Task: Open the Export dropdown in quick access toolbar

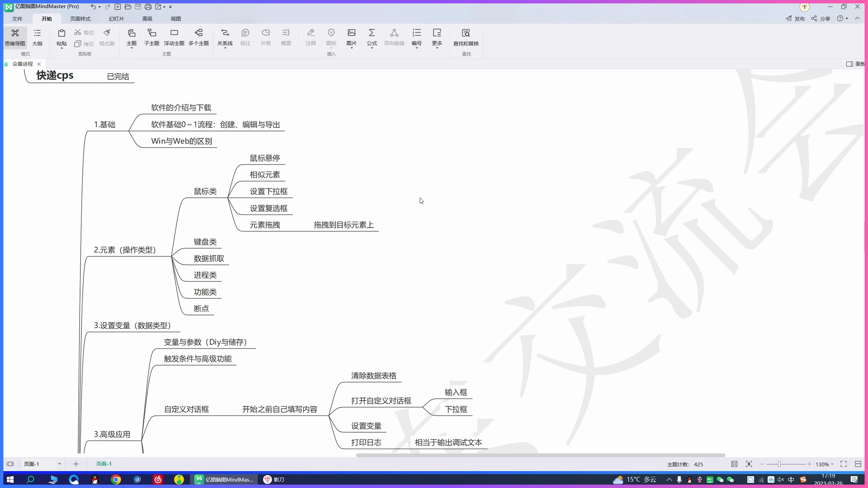Action: coord(164,7)
